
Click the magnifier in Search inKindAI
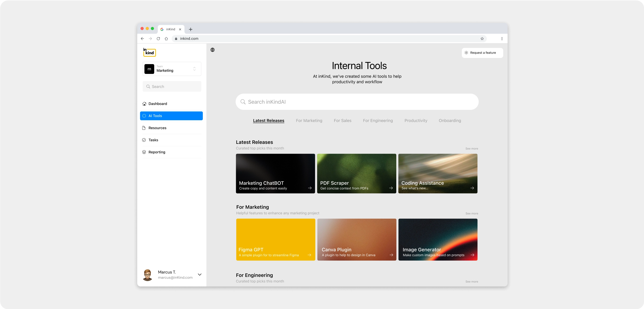pos(243,102)
